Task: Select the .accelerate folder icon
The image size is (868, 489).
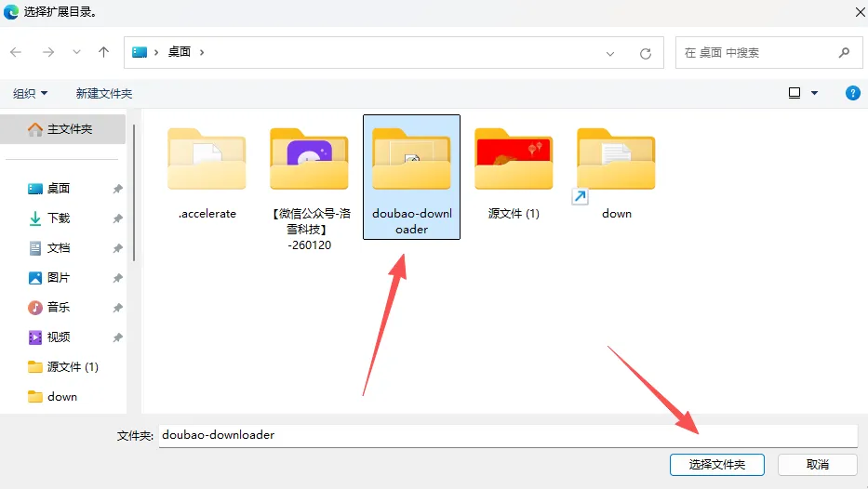Action: pos(207,159)
